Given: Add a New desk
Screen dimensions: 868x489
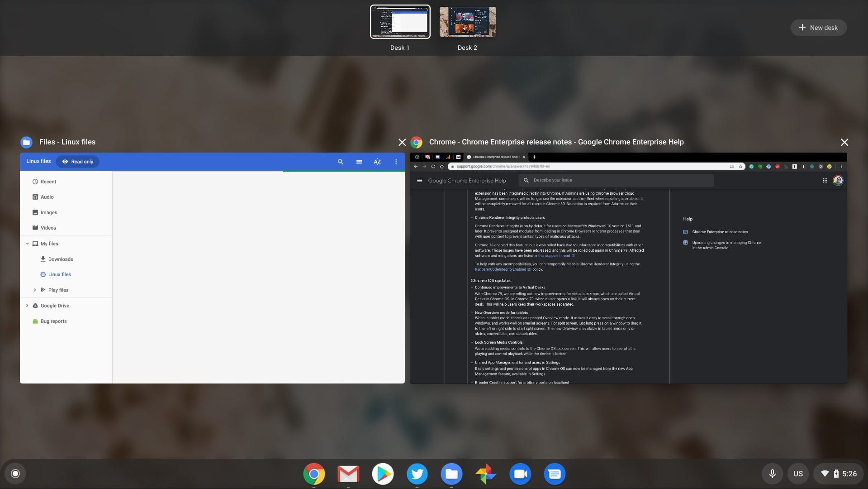Looking at the screenshot, I should click(818, 28).
